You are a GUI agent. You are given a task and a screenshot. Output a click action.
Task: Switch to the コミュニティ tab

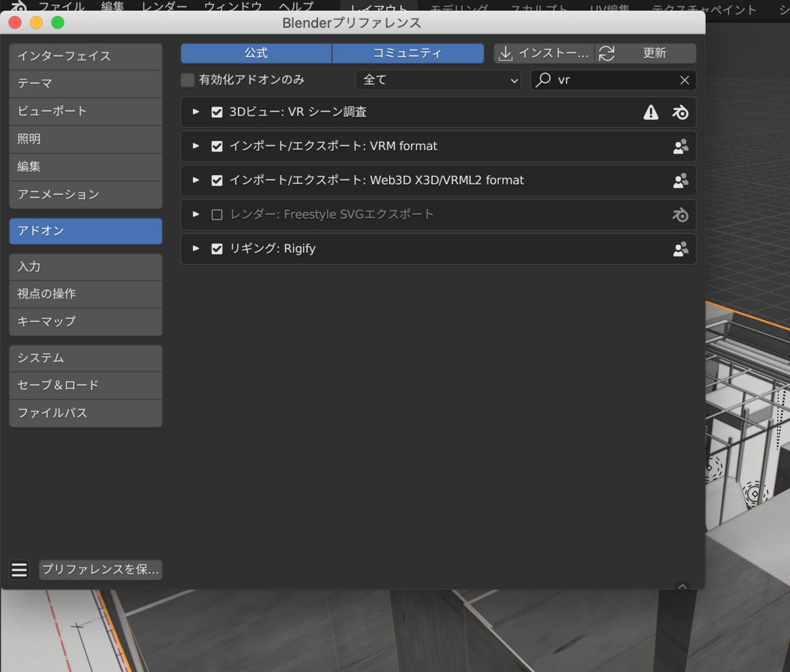[x=408, y=53]
